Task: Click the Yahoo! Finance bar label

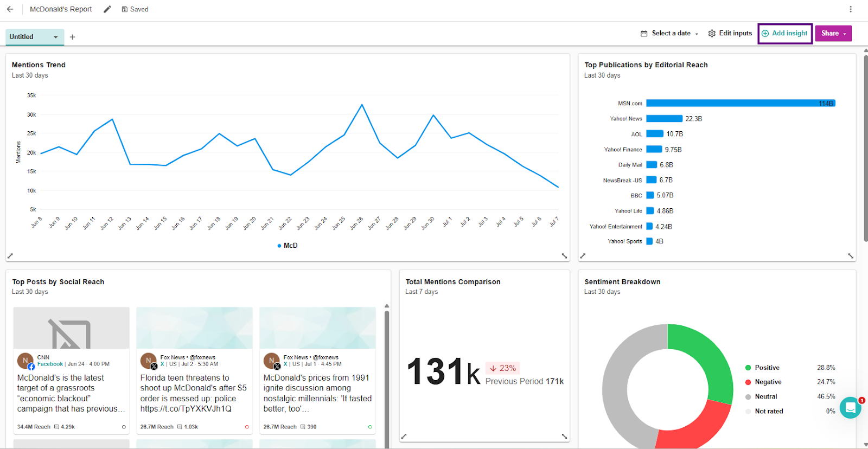Action: click(623, 149)
